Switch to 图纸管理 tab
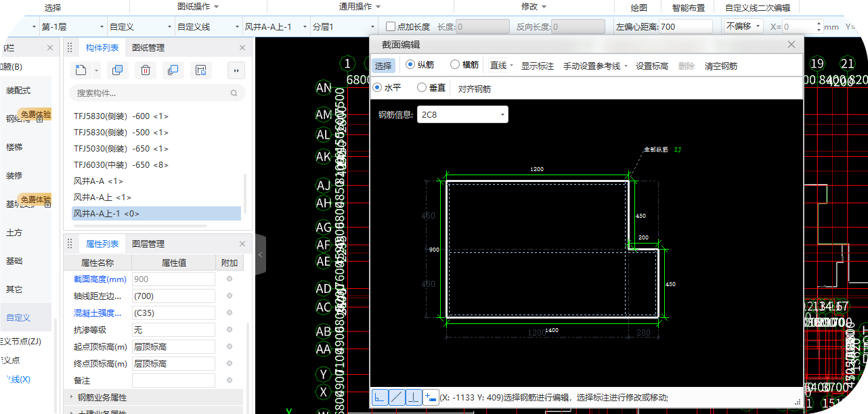Viewport: 868px width, 414px height. (x=148, y=48)
